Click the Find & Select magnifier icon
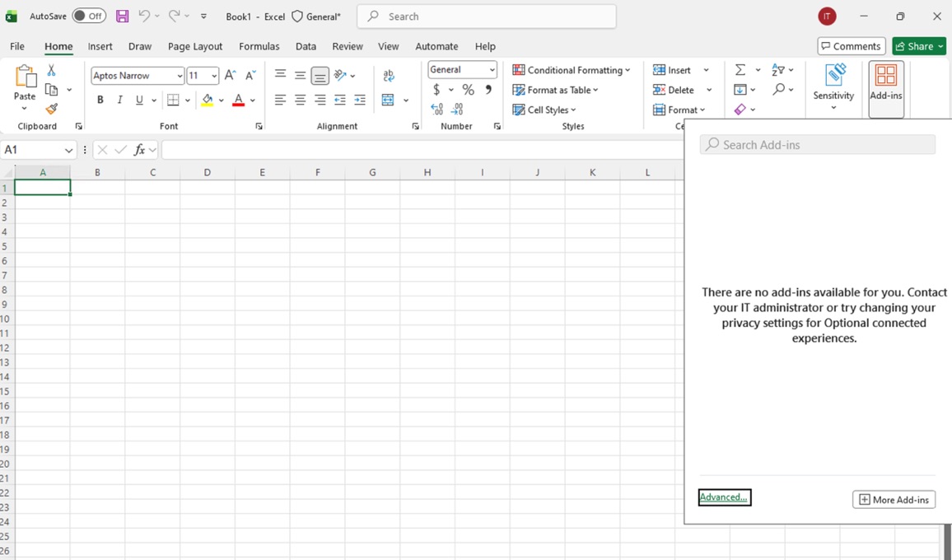The height and width of the screenshot is (560, 952). pos(778,90)
